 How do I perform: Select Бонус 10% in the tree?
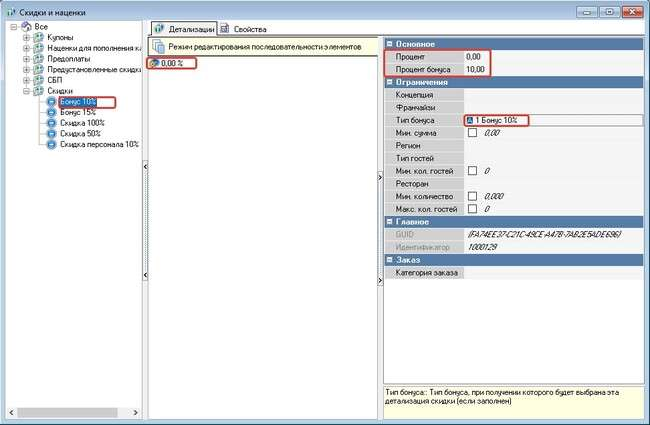pyautogui.click(x=86, y=102)
